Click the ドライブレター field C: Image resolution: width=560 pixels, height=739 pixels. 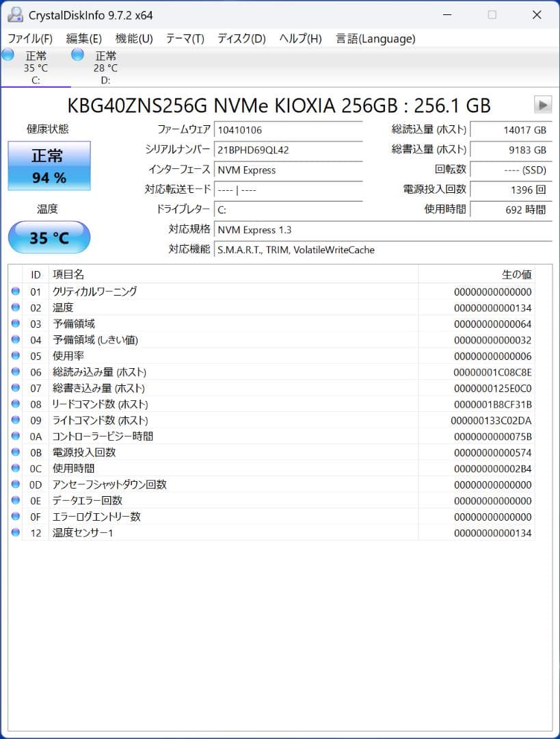coord(289,210)
